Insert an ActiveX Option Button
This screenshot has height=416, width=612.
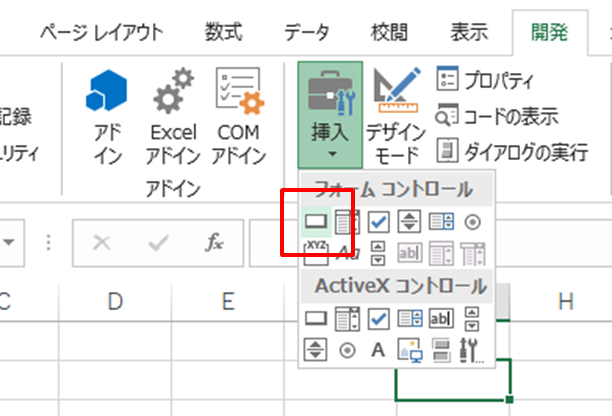click(x=347, y=350)
